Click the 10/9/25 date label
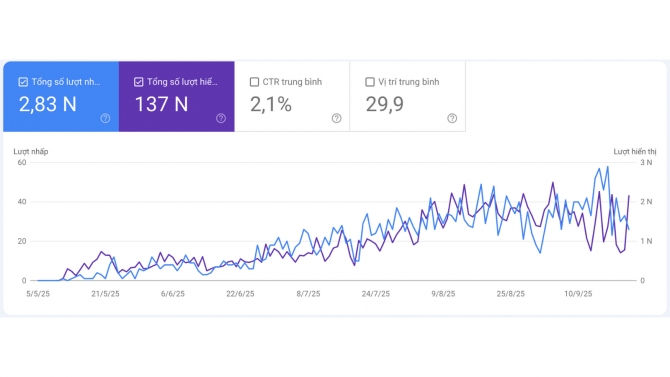 click(578, 294)
